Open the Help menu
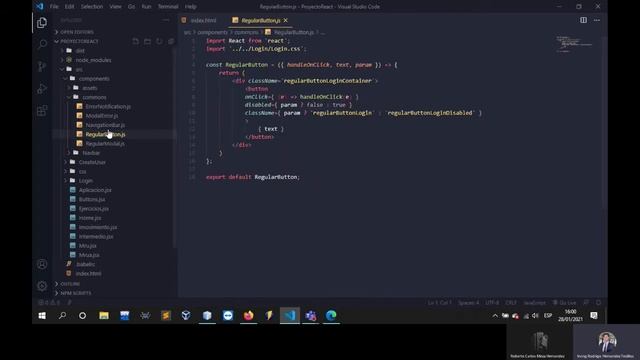640x360 pixels. (190, 7)
